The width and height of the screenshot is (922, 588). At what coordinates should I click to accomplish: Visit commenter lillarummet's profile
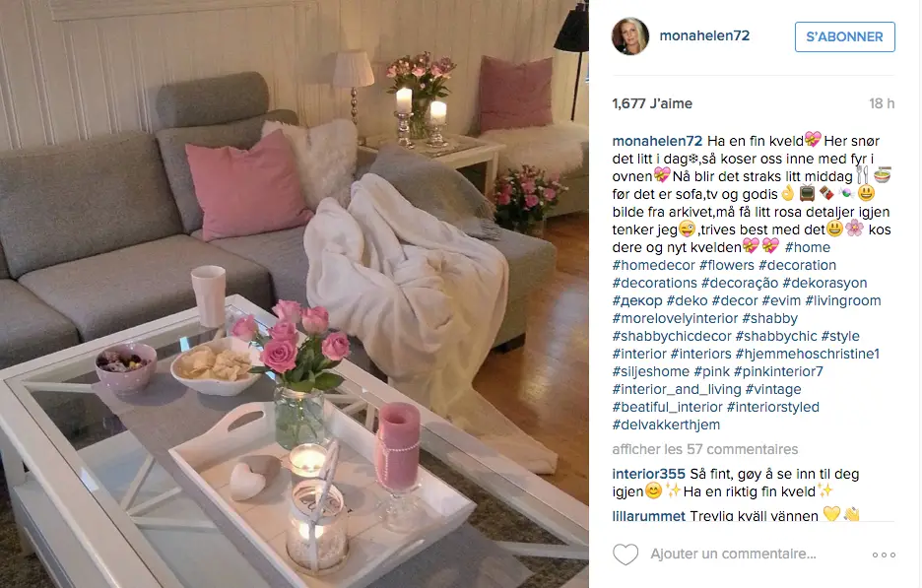pyautogui.click(x=648, y=516)
